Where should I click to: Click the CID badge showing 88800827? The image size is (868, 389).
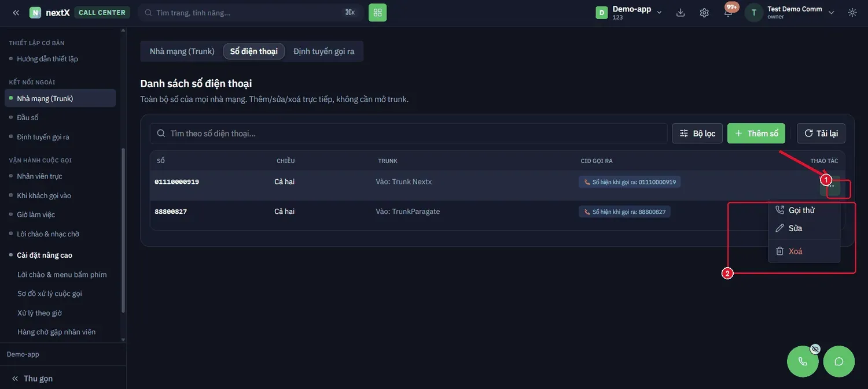[x=624, y=212]
